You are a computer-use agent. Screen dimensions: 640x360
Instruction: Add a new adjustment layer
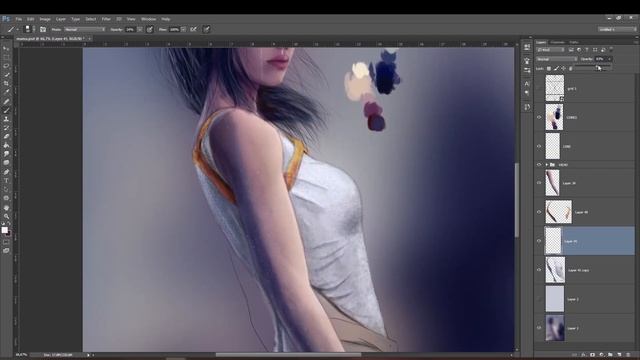click(601, 355)
